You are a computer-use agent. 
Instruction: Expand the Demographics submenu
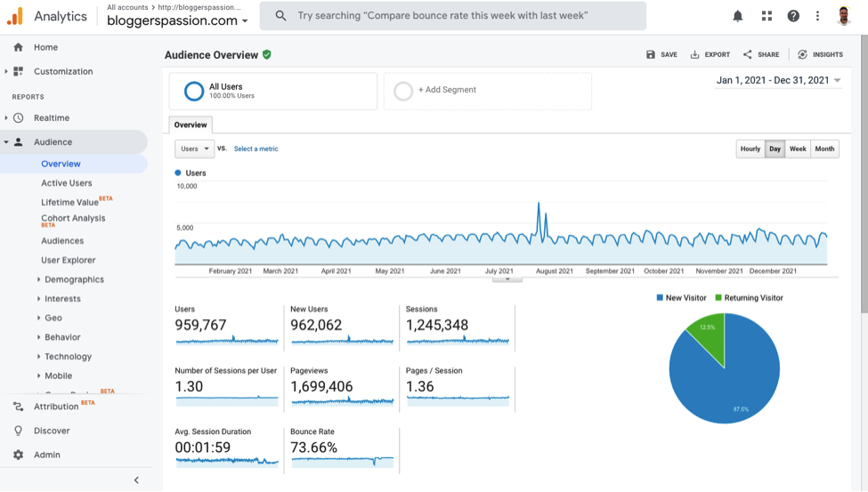(x=39, y=279)
